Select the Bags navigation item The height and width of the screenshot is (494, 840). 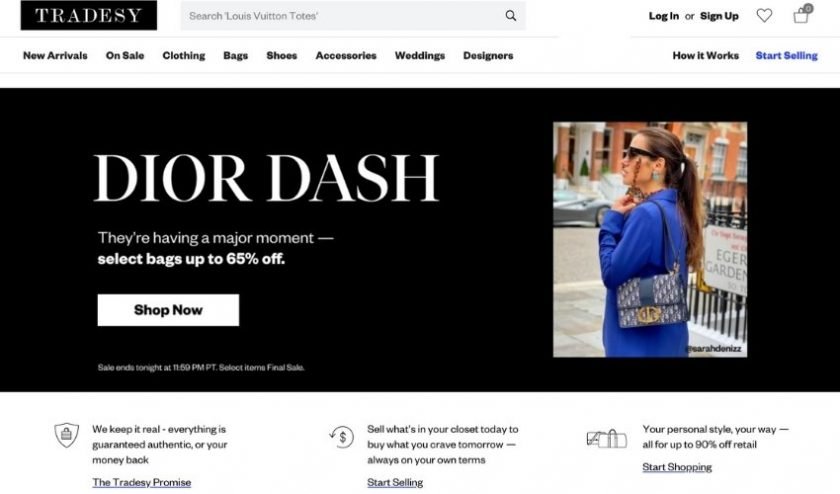click(236, 56)
